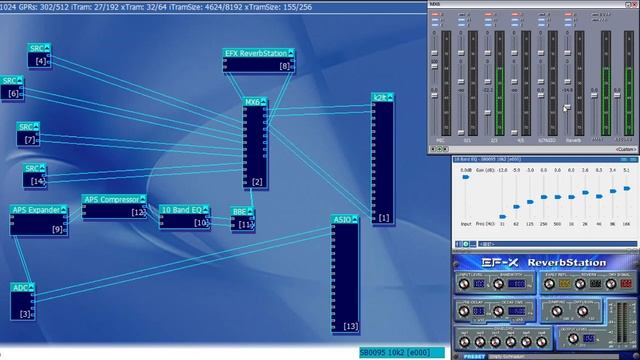This screenshot has height=360, width=640.
Task: Adjust the Reverb channel lower fader in MX6
Action: (x=567, y=108)
